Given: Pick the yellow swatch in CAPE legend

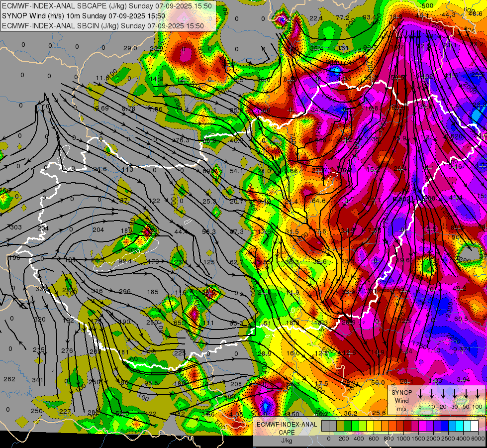Looking at the screenshot, I should 370,426.
